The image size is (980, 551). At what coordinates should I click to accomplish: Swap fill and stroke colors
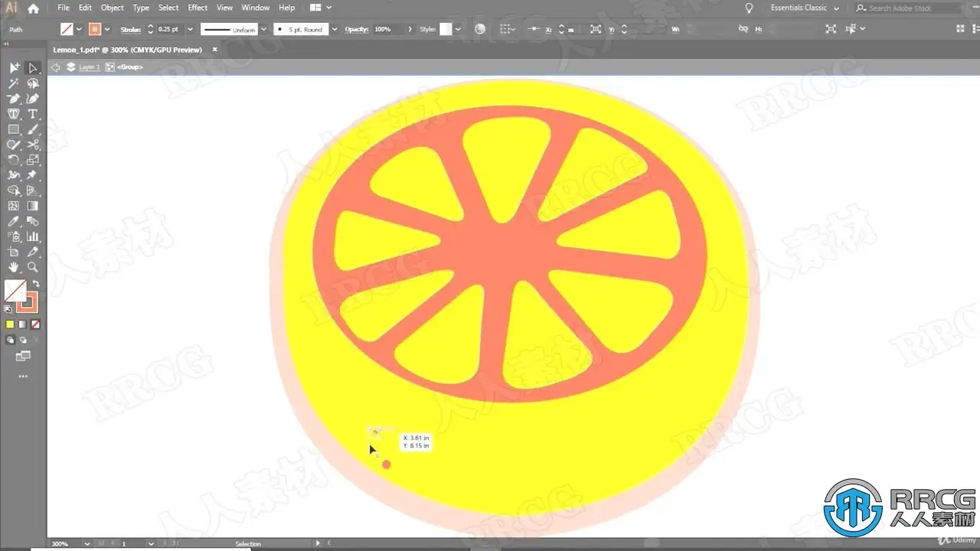(35, 284)
